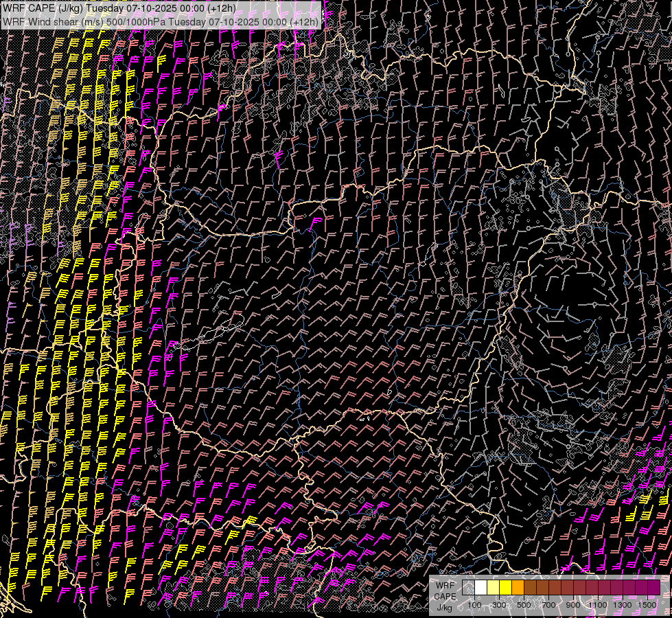672x618 pixels.
Task: Click the 1100 tick label in legend
Action: [598, 605]
